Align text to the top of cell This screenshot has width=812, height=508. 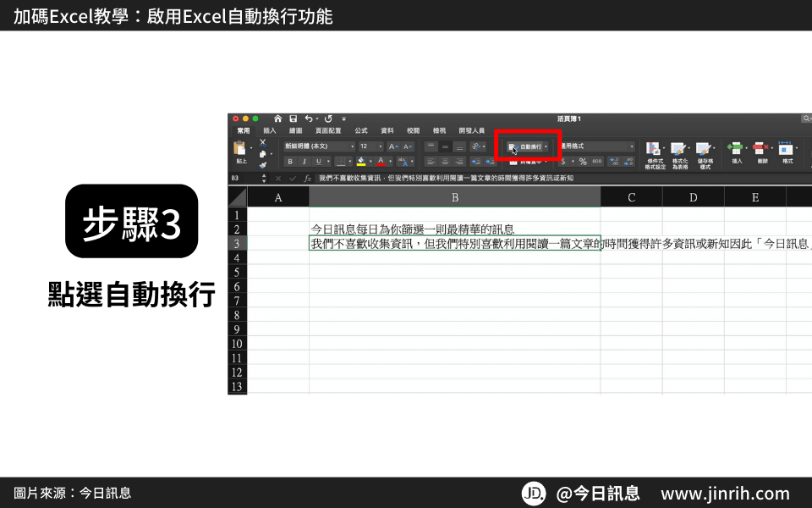click(x=431, y=146)
